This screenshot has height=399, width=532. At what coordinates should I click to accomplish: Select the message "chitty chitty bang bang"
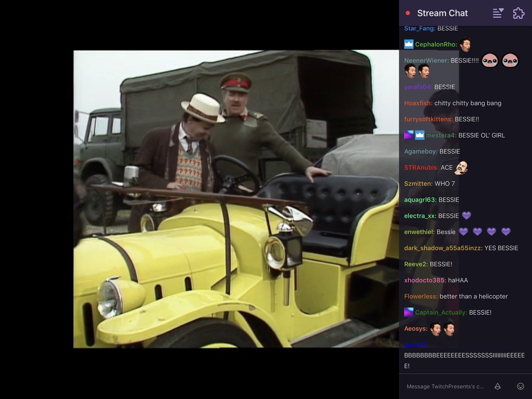pos(468,103)
